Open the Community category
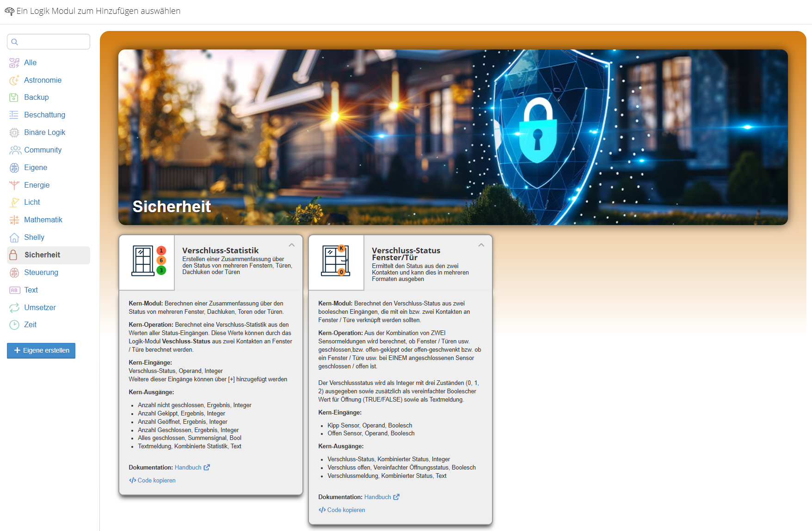The image size is (812, 531). 43,150
